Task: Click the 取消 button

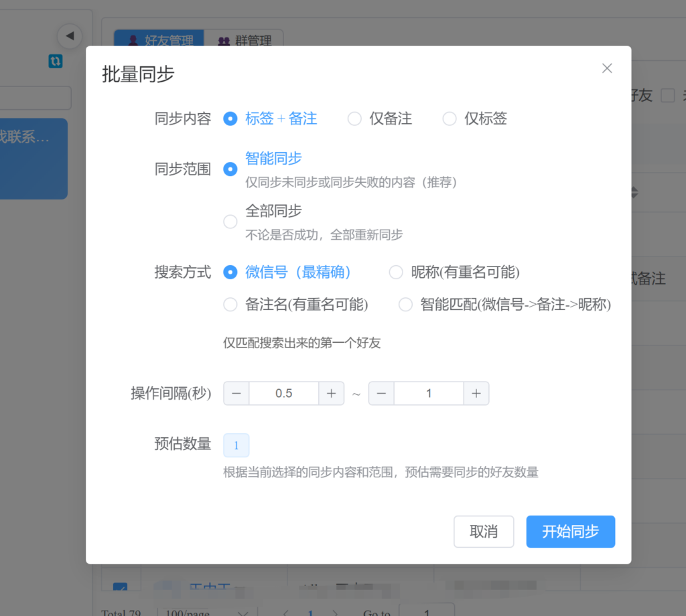Action: (484, 532)
